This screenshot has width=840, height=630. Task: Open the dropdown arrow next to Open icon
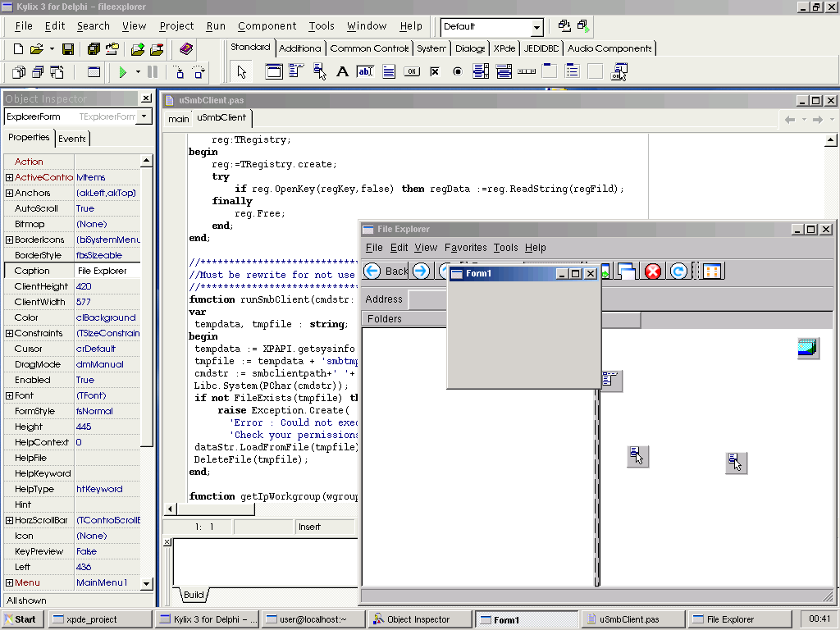[x=52, y=49]
